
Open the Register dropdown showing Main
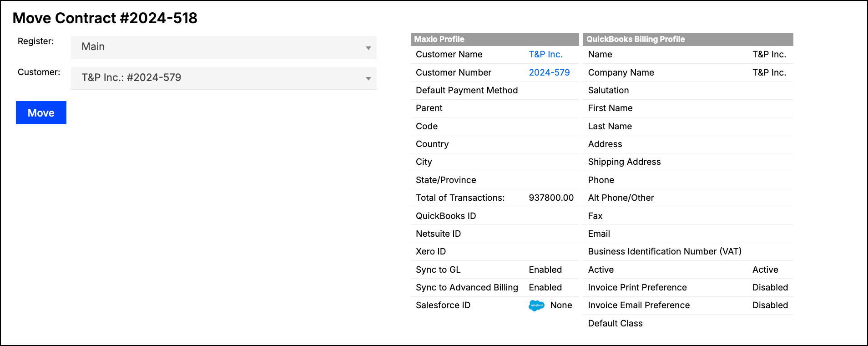point(223,47)
